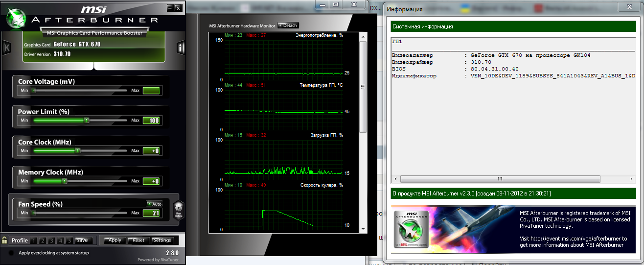Click the Core Clock slider handle
The image size is (644, 265).
[77, 151]
